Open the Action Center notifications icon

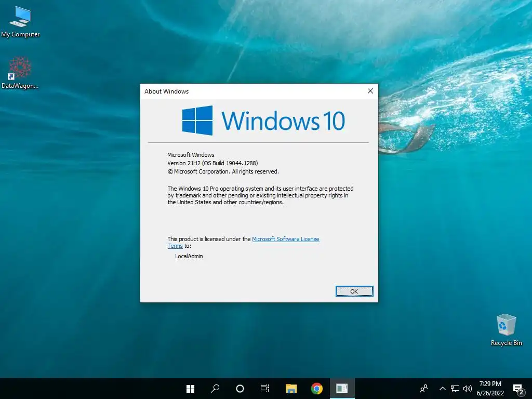pyautogui.click(x=518, y=389)
